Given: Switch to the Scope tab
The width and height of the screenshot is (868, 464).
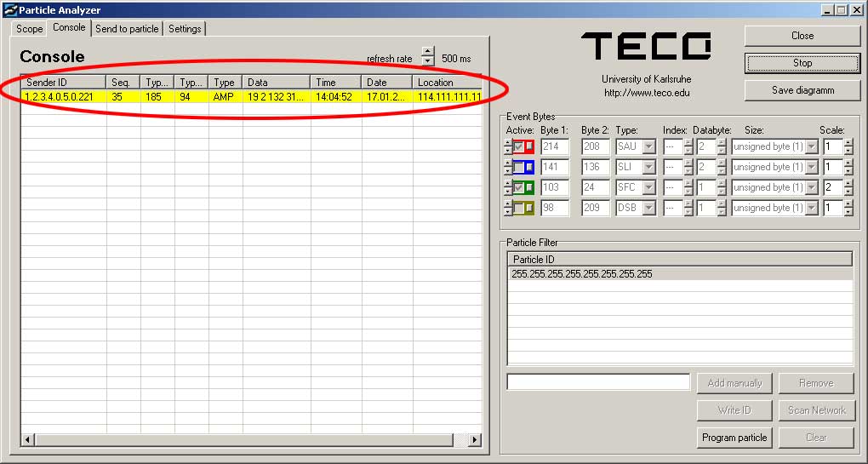Looking at the screenshot, I should pos(30,29).
